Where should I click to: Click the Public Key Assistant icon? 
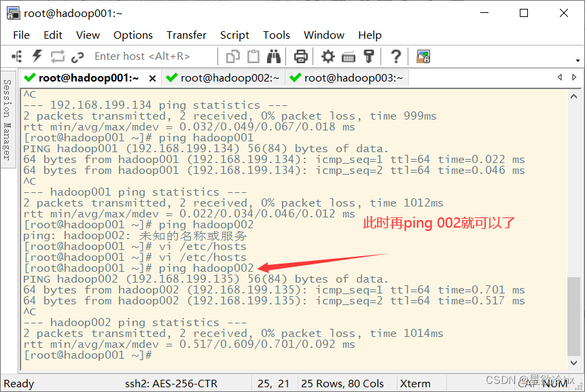[369, 56]
